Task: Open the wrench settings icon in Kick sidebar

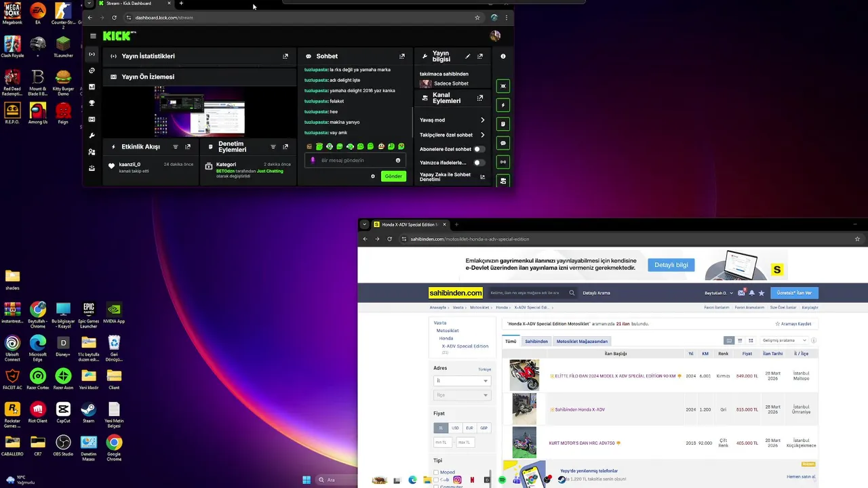Action: pos(92,136)
